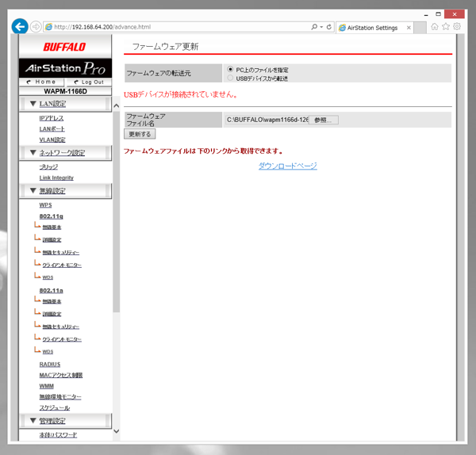Click the 参照... browse button
This screenshot has height=455, width=476.
click(x=323, y=120)
